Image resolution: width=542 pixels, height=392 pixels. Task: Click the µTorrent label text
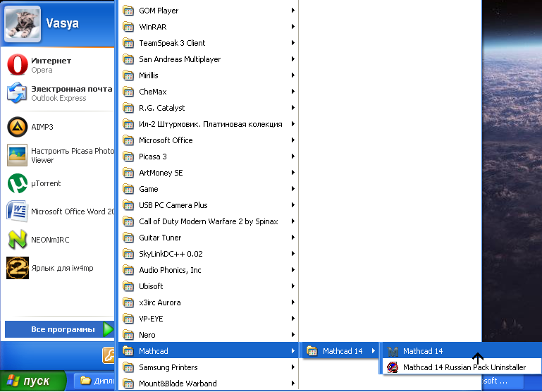[46, 183]
